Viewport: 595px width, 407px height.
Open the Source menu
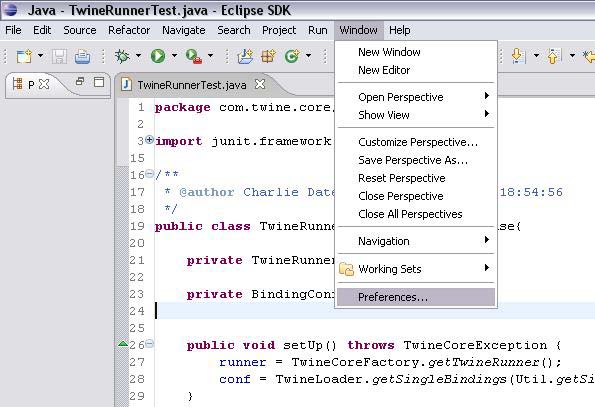tap(80, 30)
